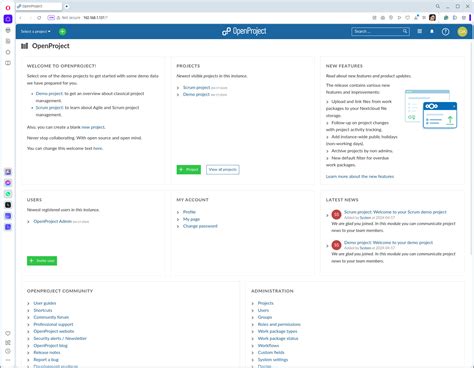Open Security alerts / Newsletter link
This screenshot has height=368, width=474.
click(60, 338)
